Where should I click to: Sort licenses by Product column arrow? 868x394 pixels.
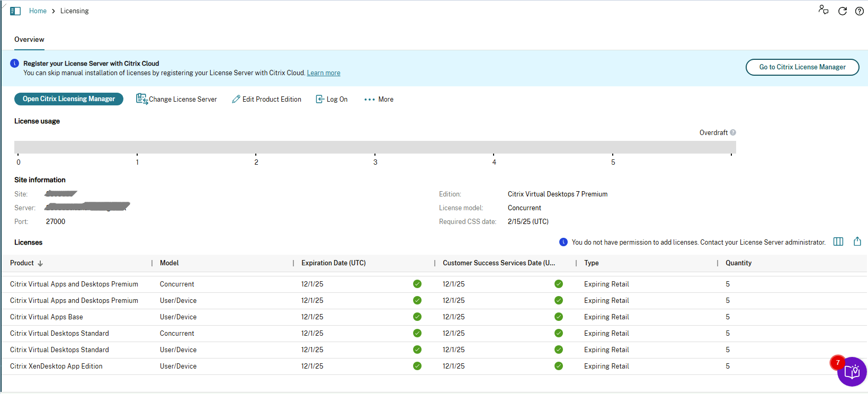coord(40,263)
